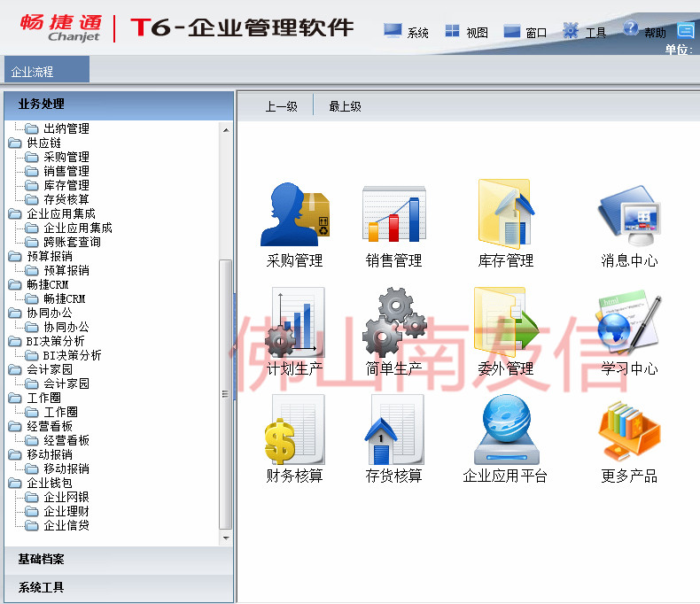Click the 帮助 question mark icon
700x604 pixels.
click(x=631, y=27)
